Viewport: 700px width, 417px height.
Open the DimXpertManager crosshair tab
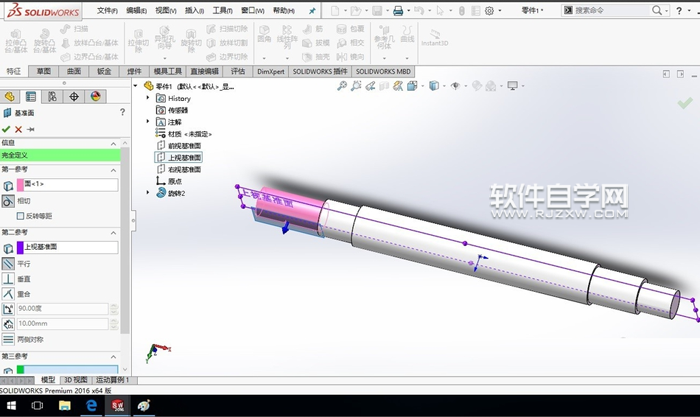tap(74, 96)
